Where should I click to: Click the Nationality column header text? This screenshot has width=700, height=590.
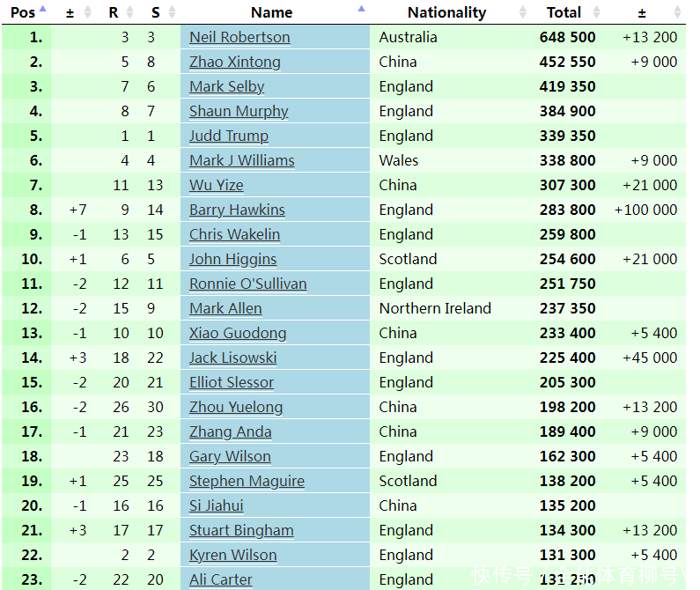pyautogui.click(x=446, y=12)
